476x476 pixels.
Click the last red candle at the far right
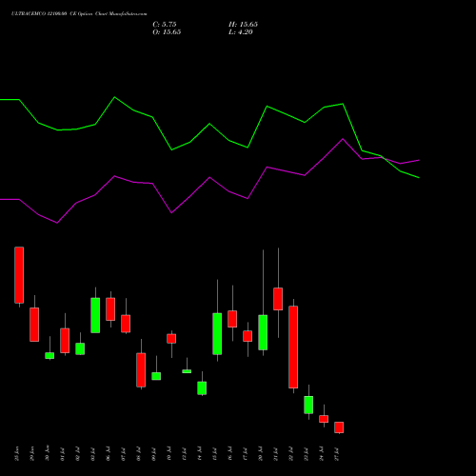pyautogui.click(x=339, y=427)
